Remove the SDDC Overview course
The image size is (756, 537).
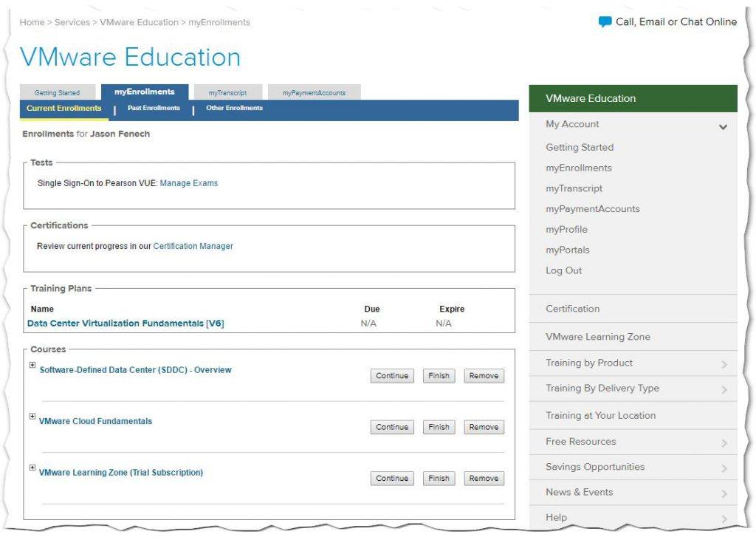pyautogui.click(x=484, y=376)
